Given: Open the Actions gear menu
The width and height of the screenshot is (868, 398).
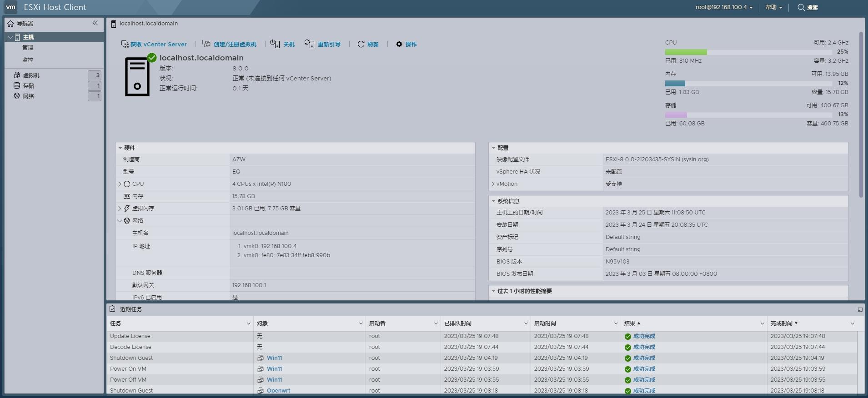Looking at the screenshot, I should click(406, 44).
